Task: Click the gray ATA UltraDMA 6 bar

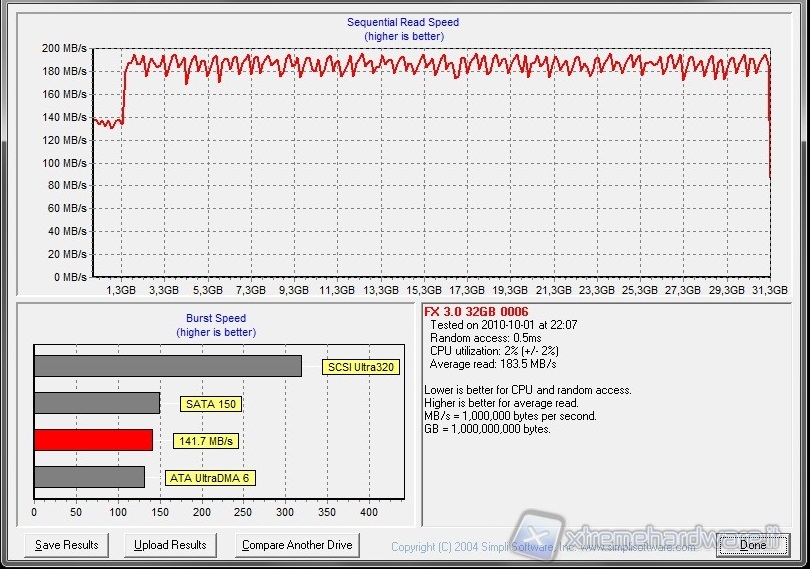Action: pyautogui.click(x=89, y=477)
